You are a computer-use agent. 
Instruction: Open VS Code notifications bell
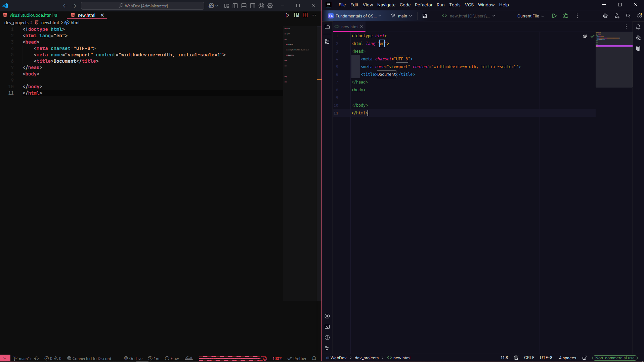click(314, 358)
